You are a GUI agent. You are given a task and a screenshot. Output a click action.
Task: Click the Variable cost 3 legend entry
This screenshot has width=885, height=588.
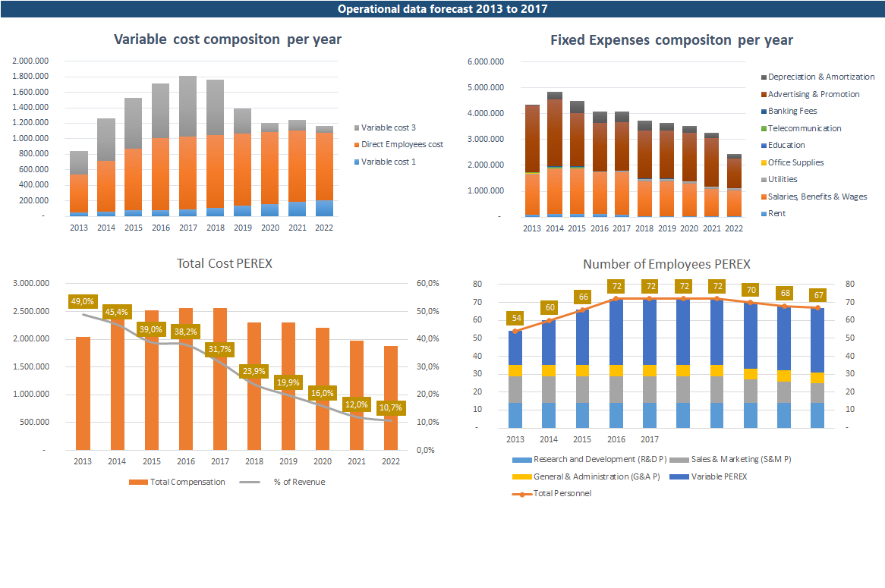[x=388, y=127]
